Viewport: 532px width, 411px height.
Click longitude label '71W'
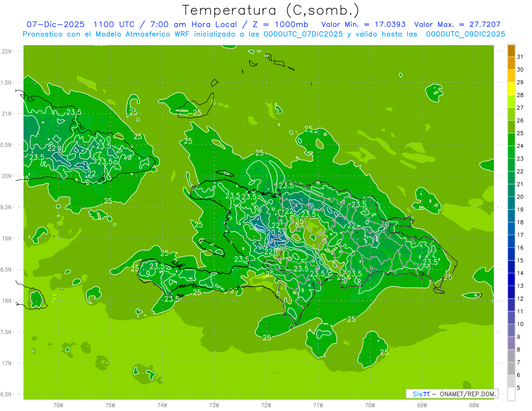point(318,405)
